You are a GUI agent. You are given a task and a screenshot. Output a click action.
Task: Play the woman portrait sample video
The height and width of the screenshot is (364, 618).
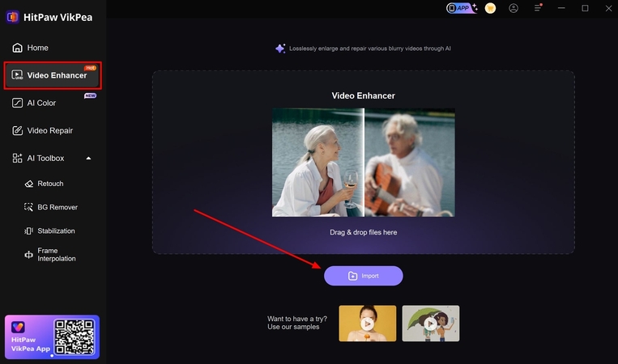[368, 324]
